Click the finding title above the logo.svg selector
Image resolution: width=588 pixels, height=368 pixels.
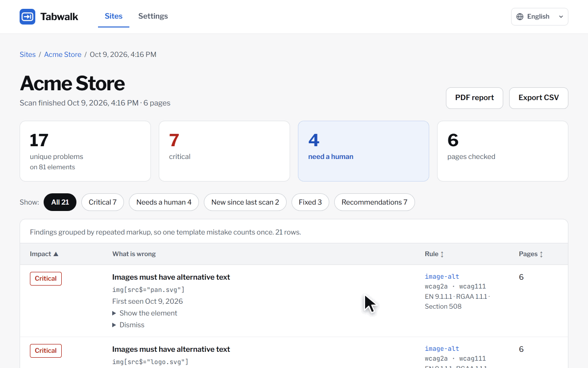(171, 349)
